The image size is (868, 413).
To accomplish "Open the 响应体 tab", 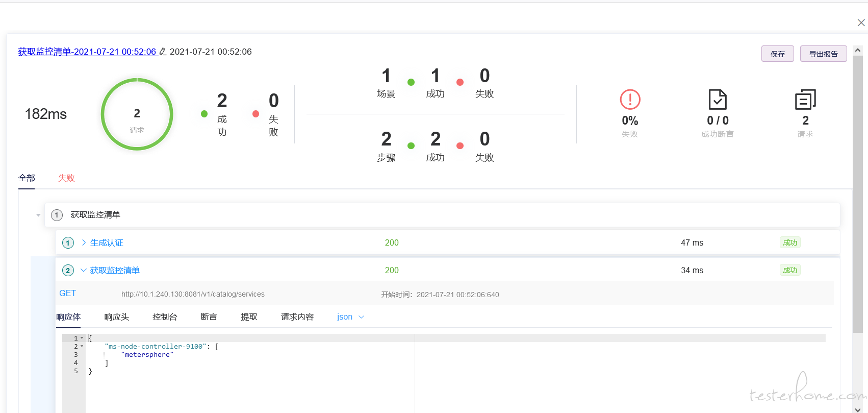I will (x=68, y=317).
